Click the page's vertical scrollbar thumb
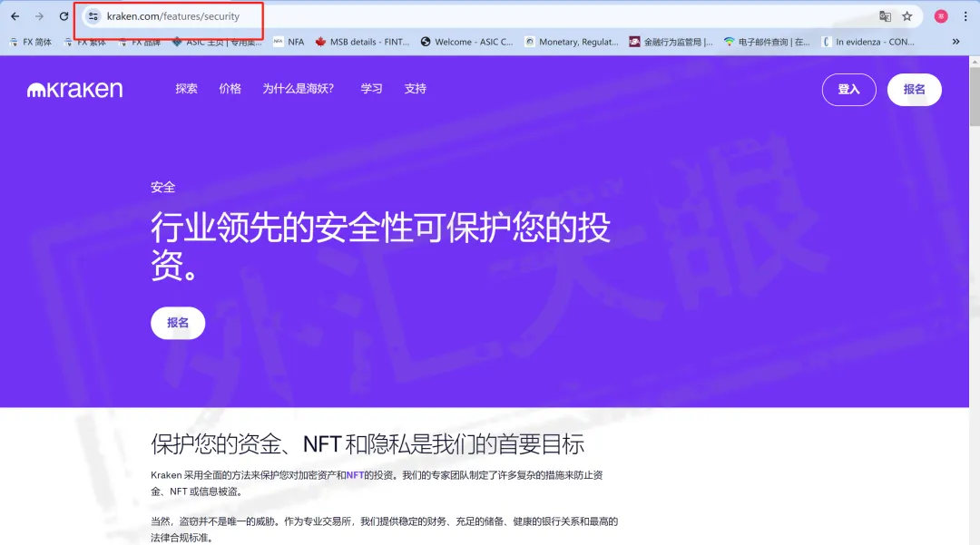This screenshot has height=545, width=980. click(x=975, y=97)
